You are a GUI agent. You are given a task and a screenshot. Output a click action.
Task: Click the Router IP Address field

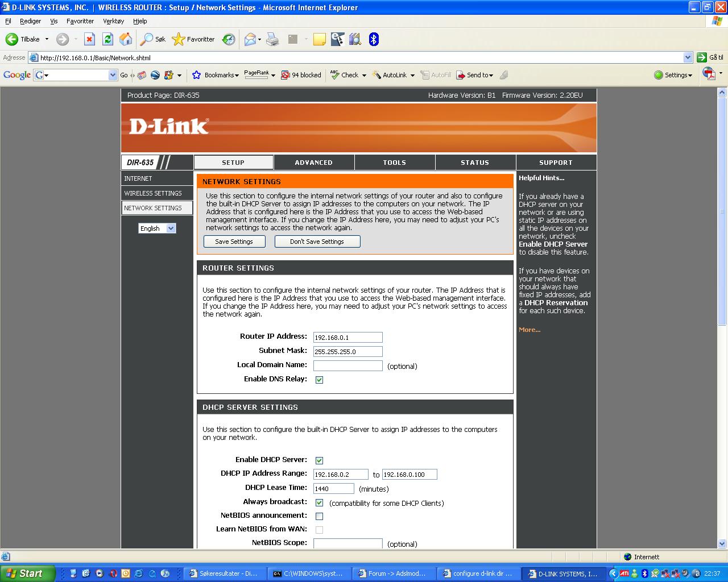(348, 337)
